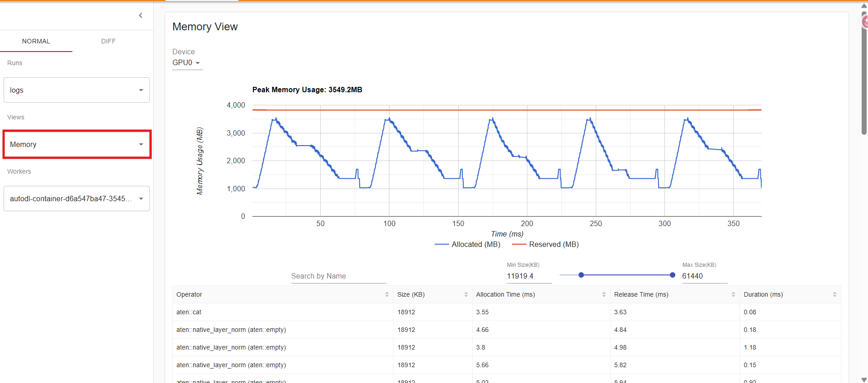868x383 pixels.
Task: Switch to the NORMAL tab
Action: coord(36,41)
